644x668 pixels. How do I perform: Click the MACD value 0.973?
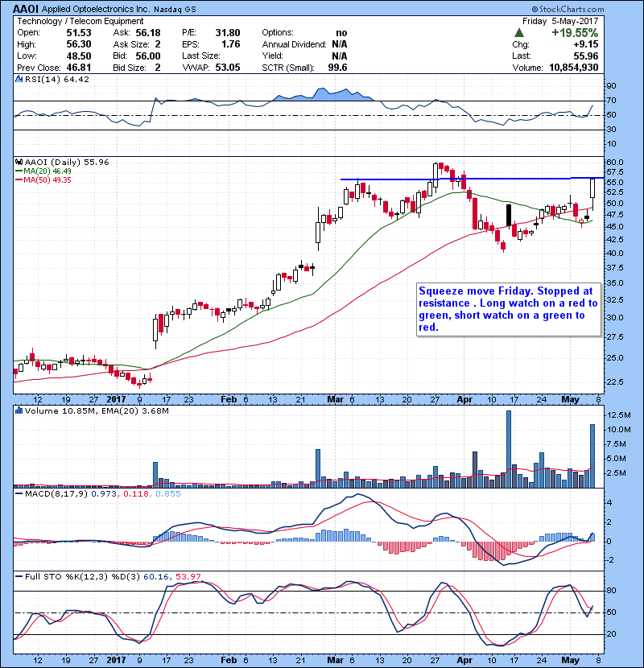104,493
